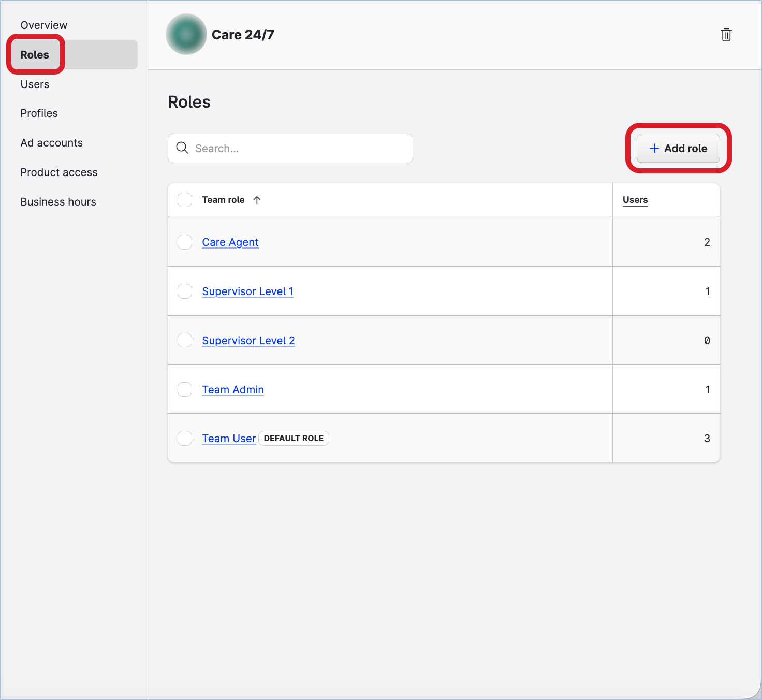Select the Team User row checkbox
Screen dimensions: 762x700
[185, 439]
